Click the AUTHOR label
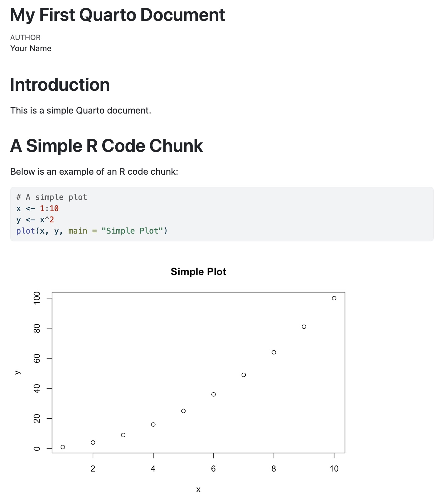Viewport: 444px width, 504px height. 25,37
